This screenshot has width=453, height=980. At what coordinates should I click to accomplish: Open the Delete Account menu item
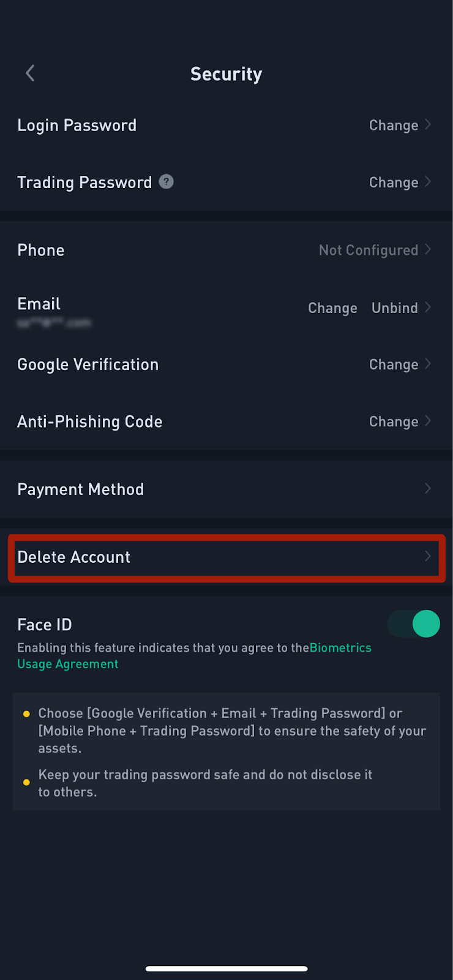point(226,557)
